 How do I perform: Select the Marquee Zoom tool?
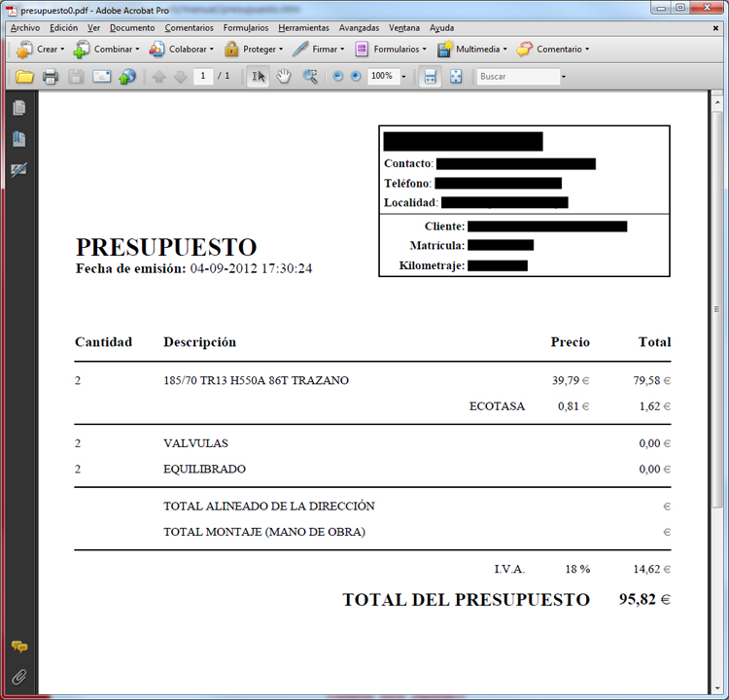(x=310, y=76)
